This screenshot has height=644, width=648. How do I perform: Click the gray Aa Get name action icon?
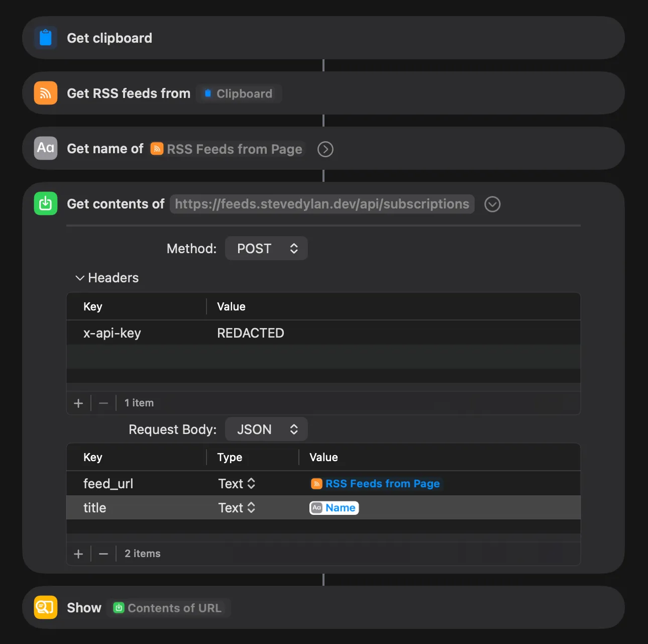point(46,148)
